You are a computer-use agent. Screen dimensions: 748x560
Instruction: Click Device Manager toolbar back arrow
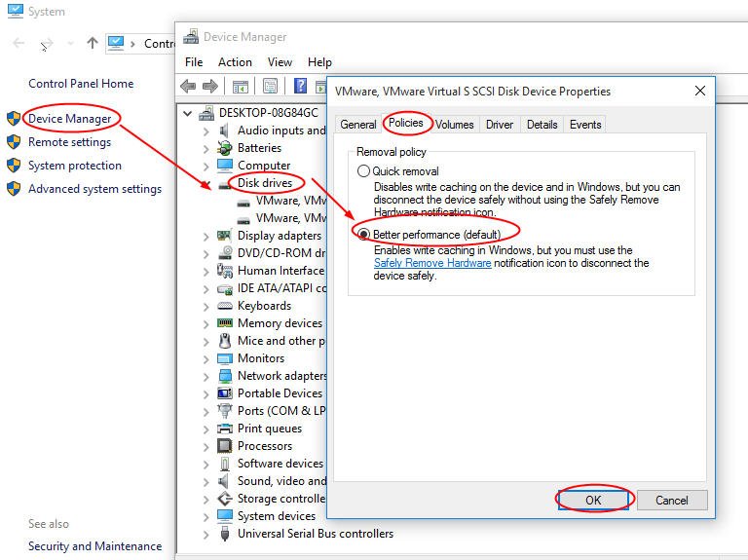(x=188, y=87)
